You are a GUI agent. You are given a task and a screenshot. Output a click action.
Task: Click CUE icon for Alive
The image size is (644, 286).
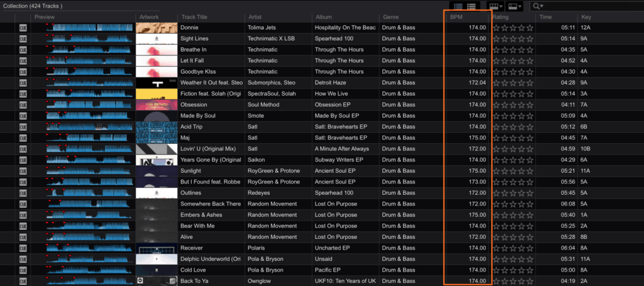tap(23, 238)
